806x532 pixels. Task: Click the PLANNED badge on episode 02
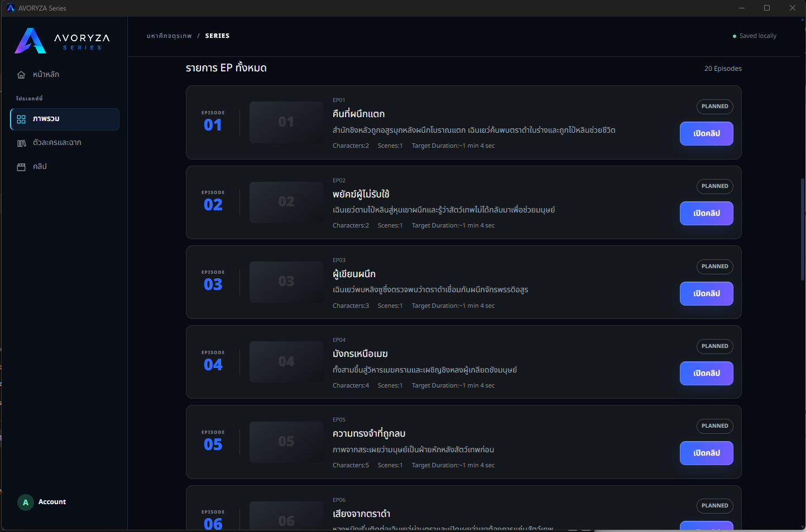click(x=715, y=186)
